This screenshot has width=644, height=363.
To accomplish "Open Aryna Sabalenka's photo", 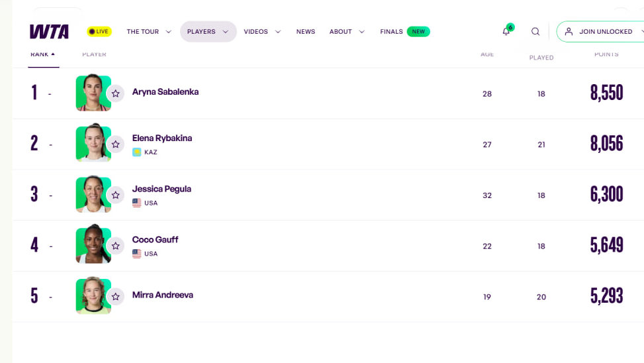I will coord(93,93).
